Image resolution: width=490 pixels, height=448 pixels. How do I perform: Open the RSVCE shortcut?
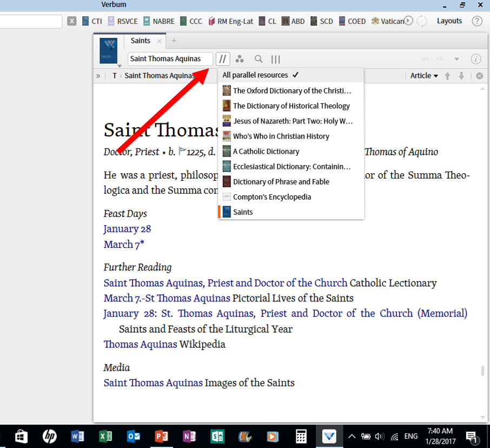pos(123,21)
